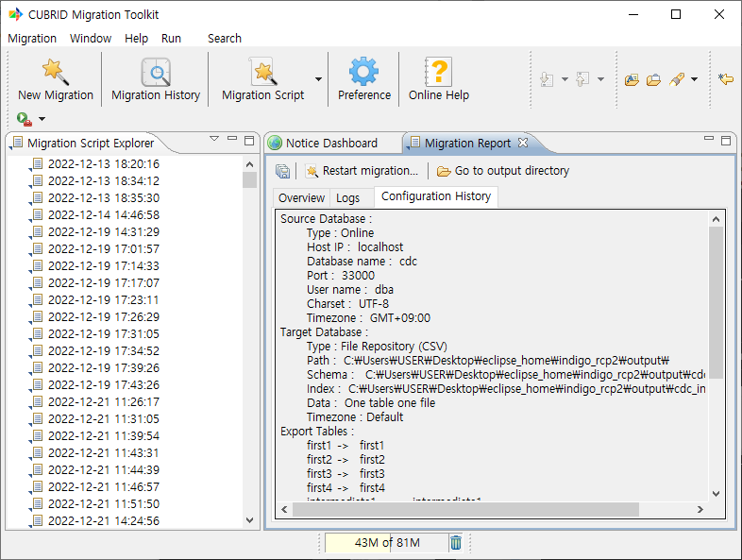Open the Help menu
Viewport: 742px width, 560px height.
[x=136, y=39]
